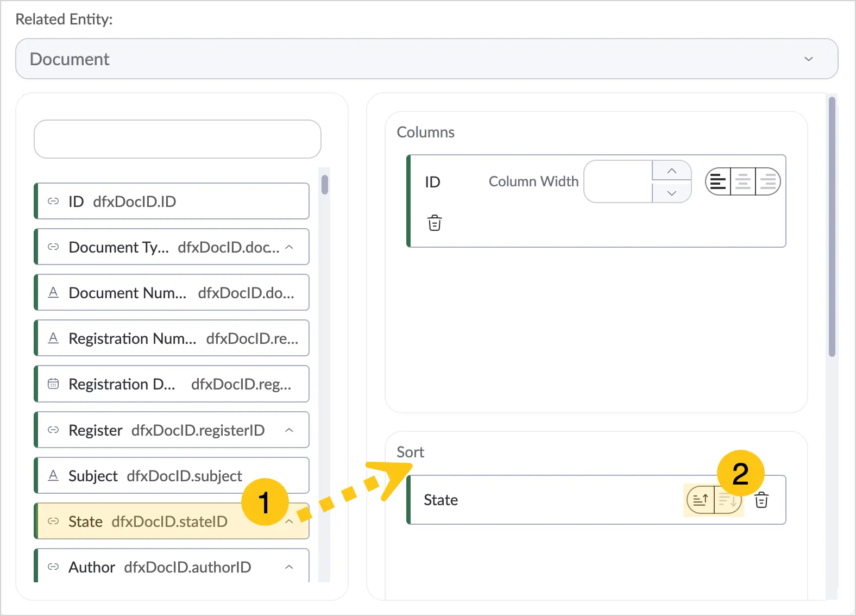856x616 pixels.
Task: Expand the State dfxDocID.stateID chevron
Action: 289,521
